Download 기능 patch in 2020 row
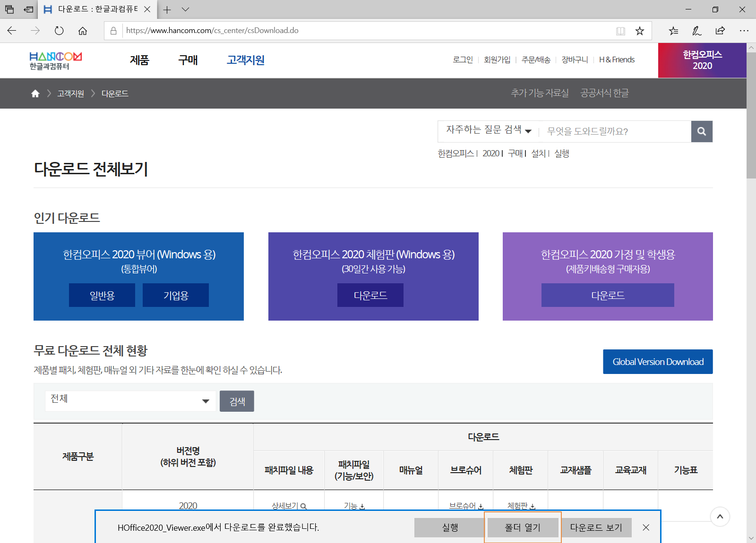 354,506
